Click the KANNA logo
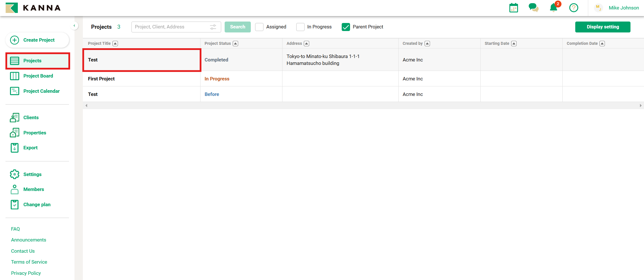 pos(33,8)
